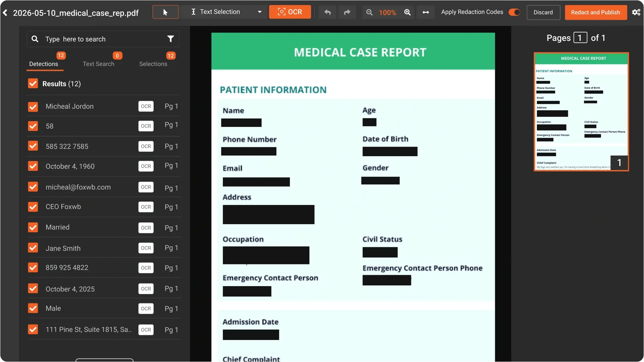Click OCR badge on 585 322 7585 row

click(146, 146)
